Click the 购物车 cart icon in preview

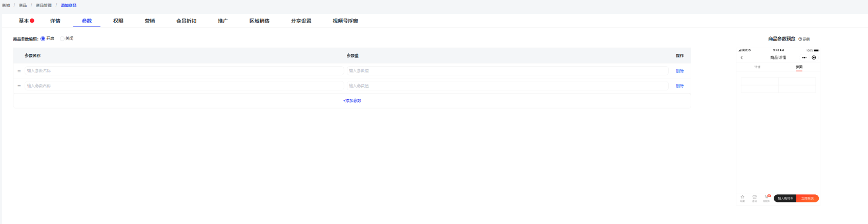767,197
